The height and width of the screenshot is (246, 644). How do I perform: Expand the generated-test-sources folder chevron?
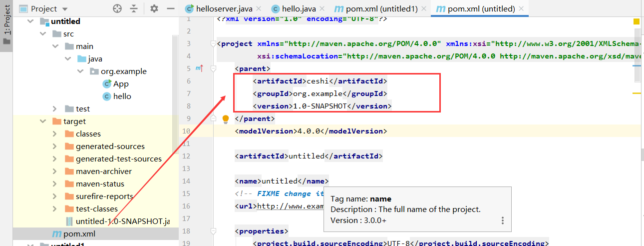55,159
